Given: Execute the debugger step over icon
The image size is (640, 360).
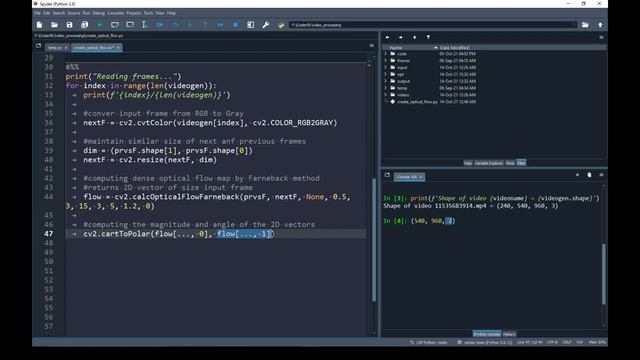Looking at the screenshot, I should 175,25.
